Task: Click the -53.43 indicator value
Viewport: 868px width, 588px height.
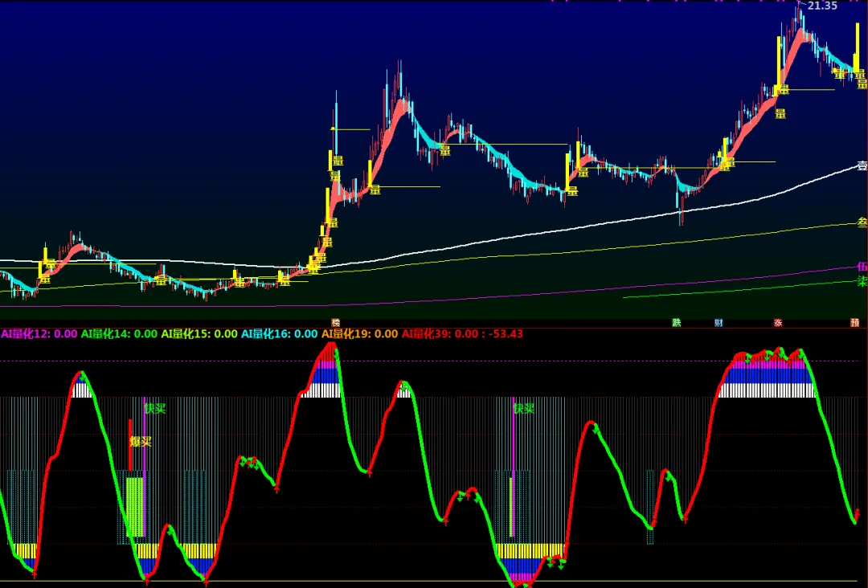Action: coord(506,333)
